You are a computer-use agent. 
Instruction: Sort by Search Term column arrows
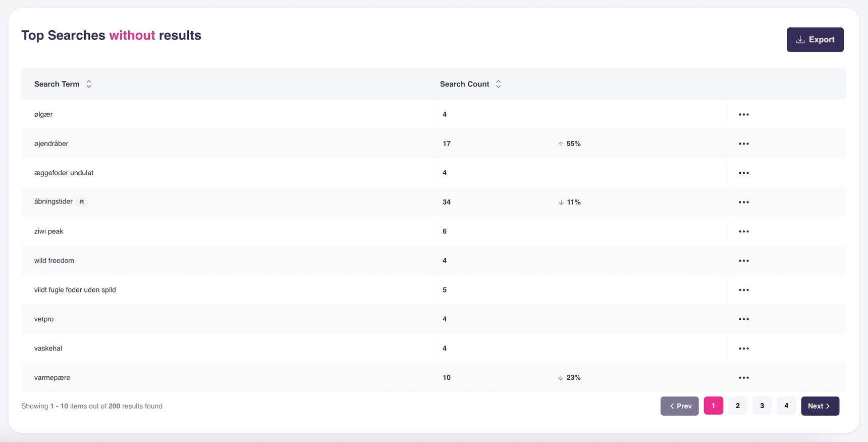[89, 84]
